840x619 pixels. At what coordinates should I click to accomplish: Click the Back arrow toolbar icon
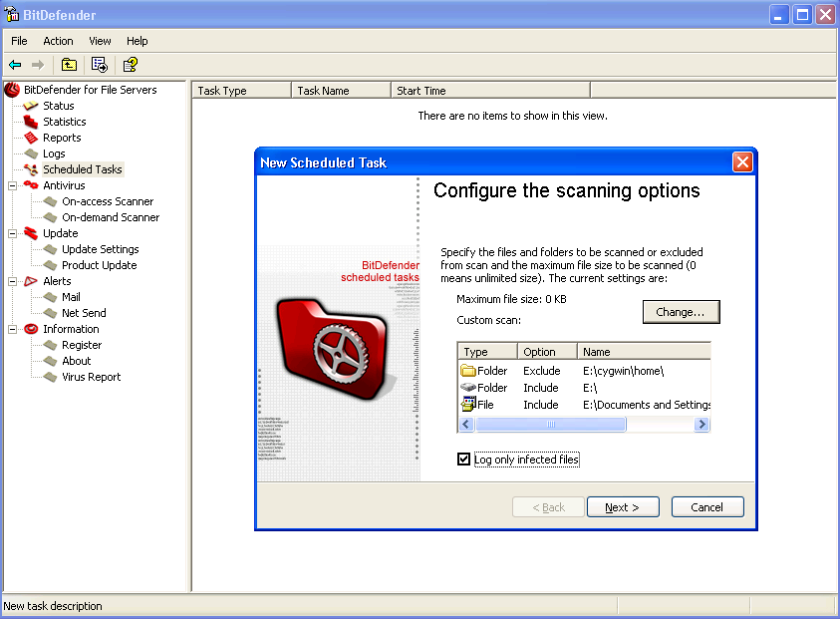point(15,65)
